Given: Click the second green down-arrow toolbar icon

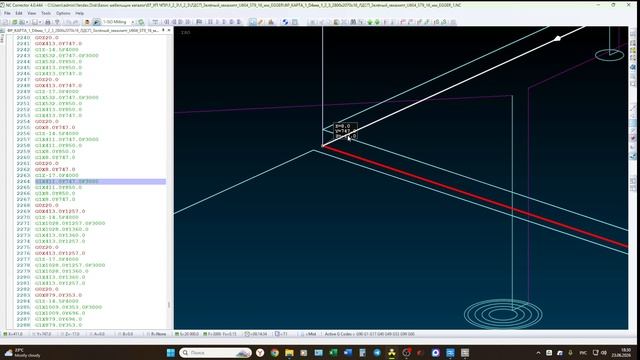Looking at the screenshot, I should (377, 22).
